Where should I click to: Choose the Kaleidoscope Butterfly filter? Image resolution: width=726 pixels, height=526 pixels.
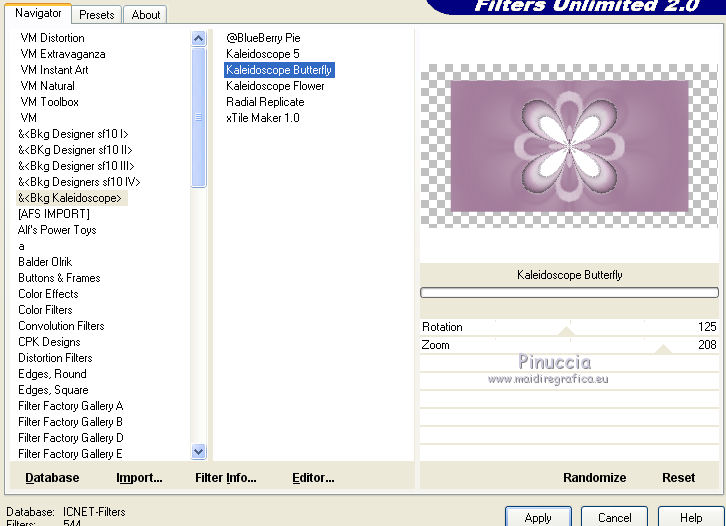(x=279, y=70)
